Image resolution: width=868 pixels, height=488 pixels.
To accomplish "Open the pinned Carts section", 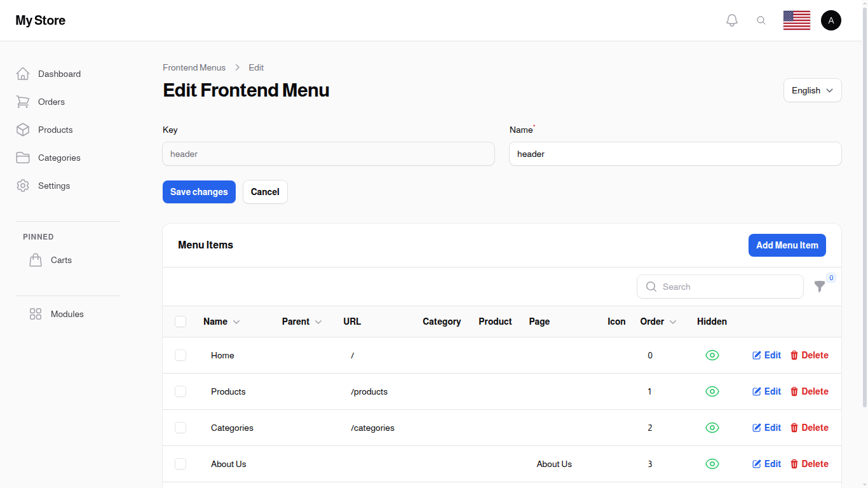I will point(61,260).
